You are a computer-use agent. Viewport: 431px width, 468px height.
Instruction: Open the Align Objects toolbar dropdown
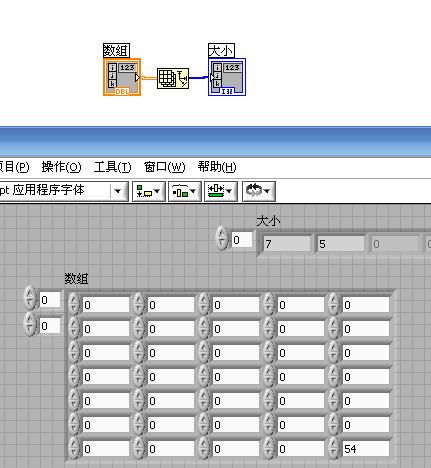click(x=149, y=191)
